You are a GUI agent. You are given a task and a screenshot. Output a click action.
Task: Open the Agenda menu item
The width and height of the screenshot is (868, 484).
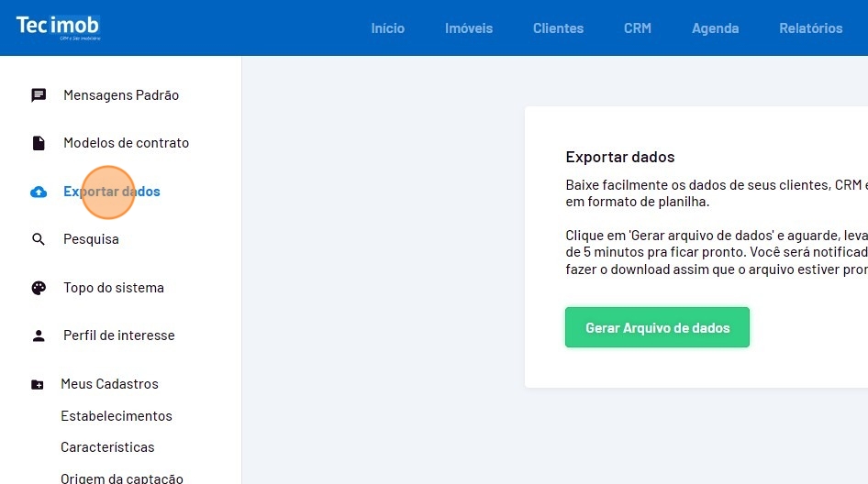(715, 28)
